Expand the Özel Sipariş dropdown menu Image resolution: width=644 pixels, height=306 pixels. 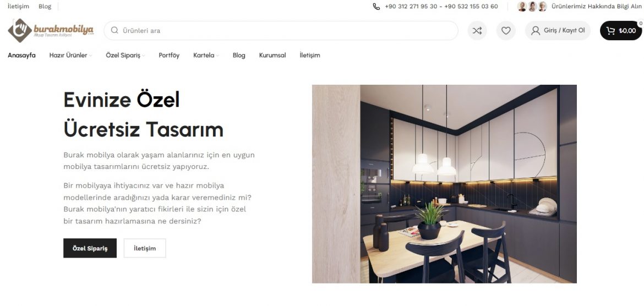click(125, 55)
